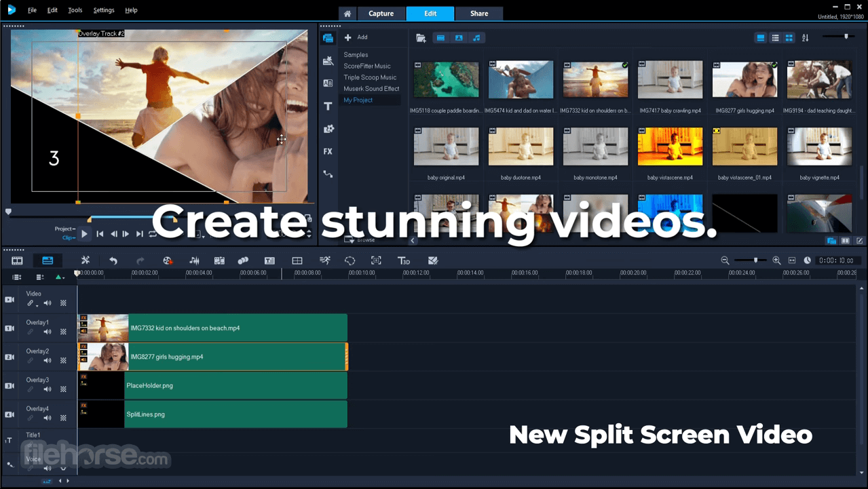Select the My Project folder
The image size is (868, 489).
[358, 100]
